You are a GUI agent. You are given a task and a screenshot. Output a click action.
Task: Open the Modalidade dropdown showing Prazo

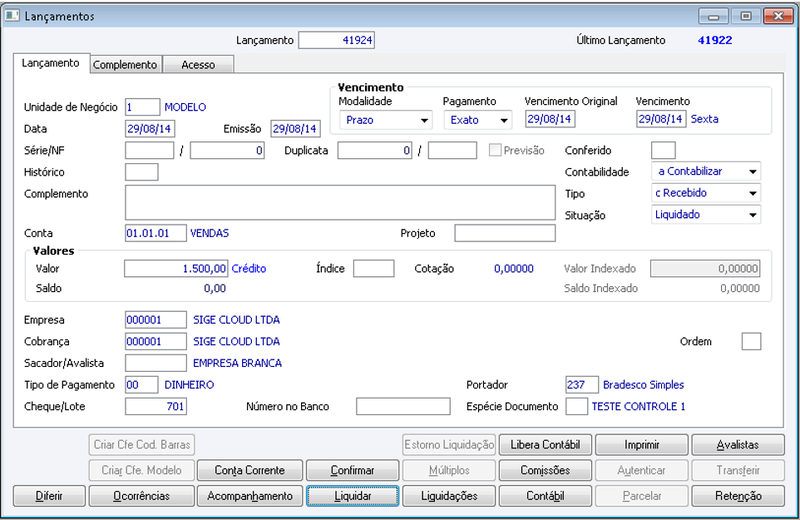tap(386, 120)
